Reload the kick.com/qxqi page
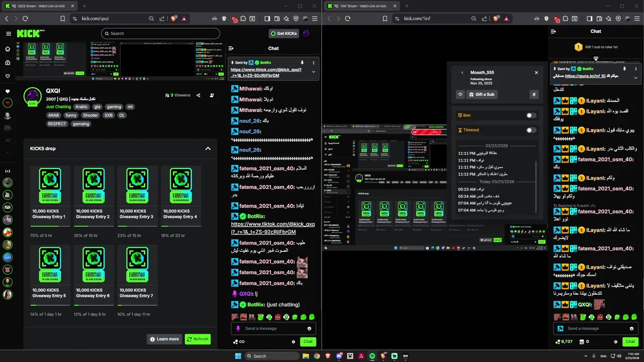644x362 pixels. click(x=26, y=19)
